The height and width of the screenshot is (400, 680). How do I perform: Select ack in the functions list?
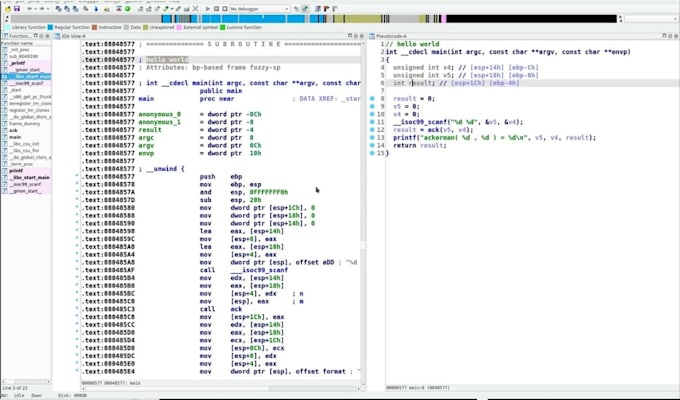click(13, 130)
